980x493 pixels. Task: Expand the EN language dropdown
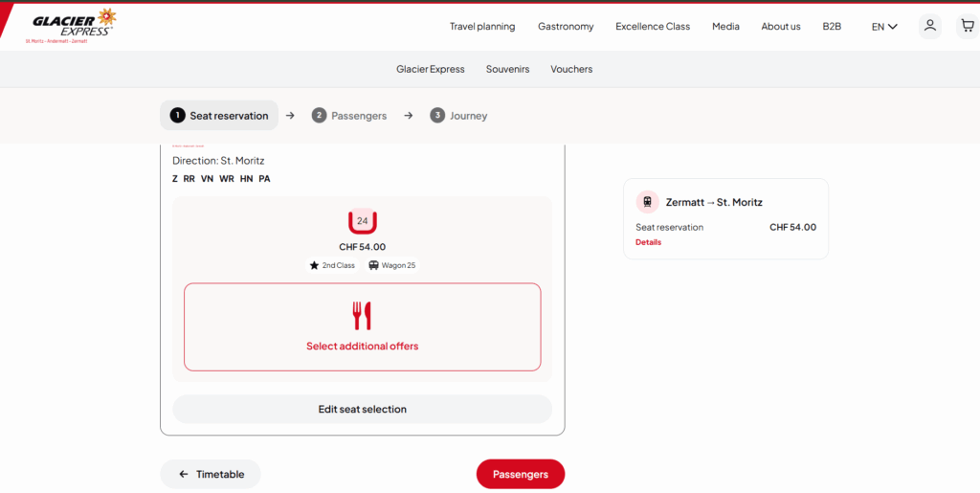883,27
